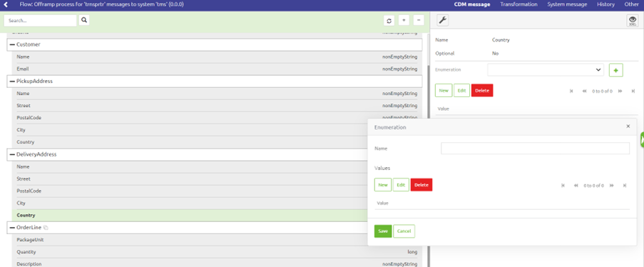644x267 pixels.
Task: Select the Email row
Action: 217,69
